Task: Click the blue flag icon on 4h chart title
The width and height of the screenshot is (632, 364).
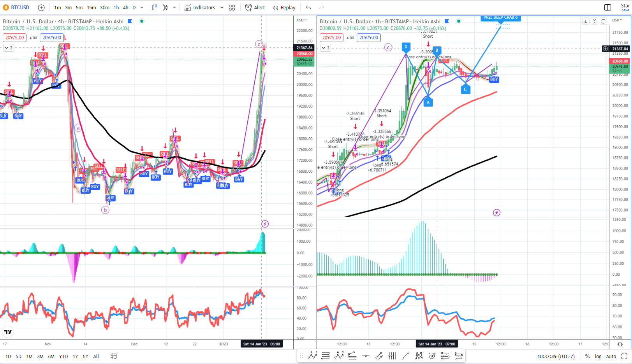Action: 130,21
